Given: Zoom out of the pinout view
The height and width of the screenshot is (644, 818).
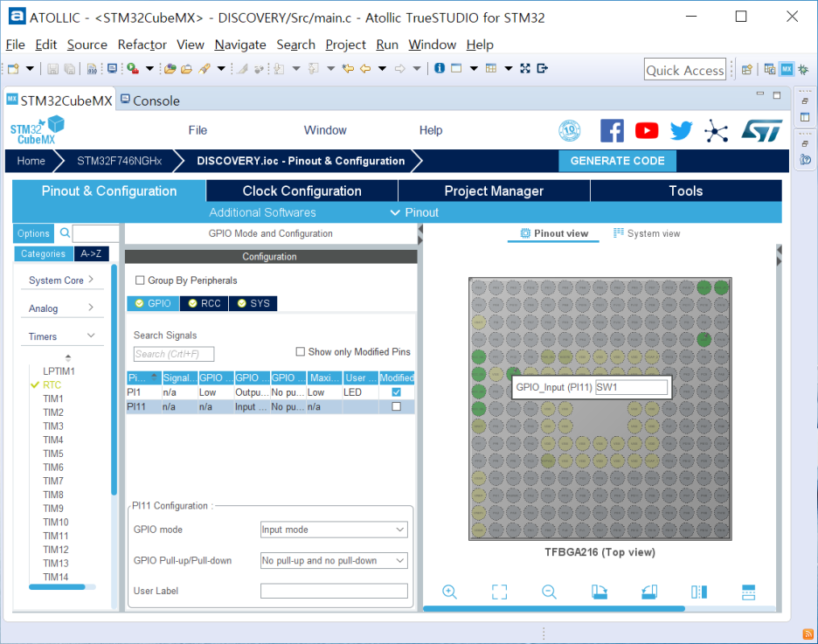Looking at the screenshot, I should pos(549,592).
